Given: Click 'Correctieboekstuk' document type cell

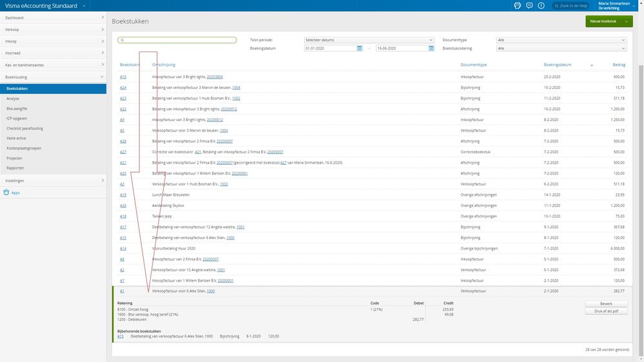Looking at the screenshot, I should 476,152.
